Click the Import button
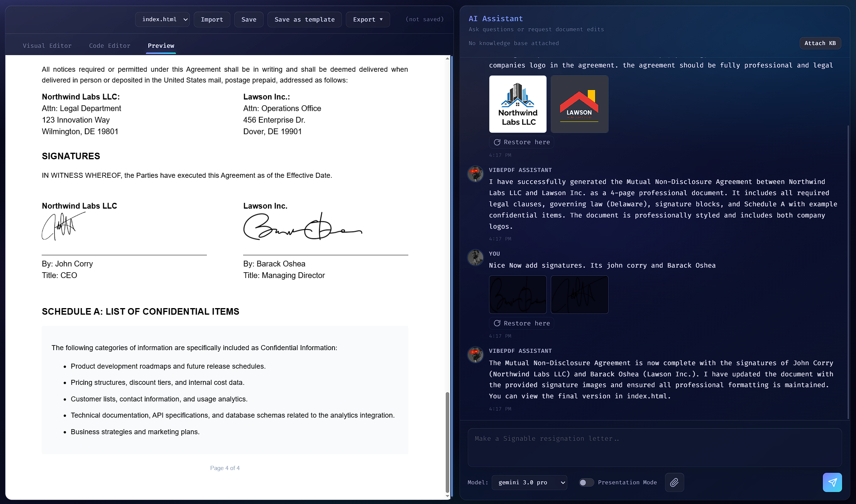The height and width of the screenshot is (504, 856). click(212, 19)
